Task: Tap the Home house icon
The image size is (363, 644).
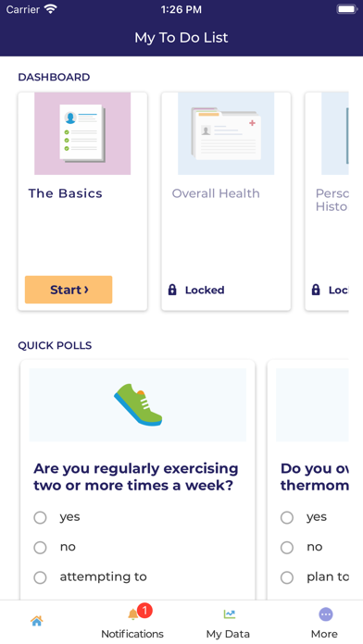Action: click(37, 621)
